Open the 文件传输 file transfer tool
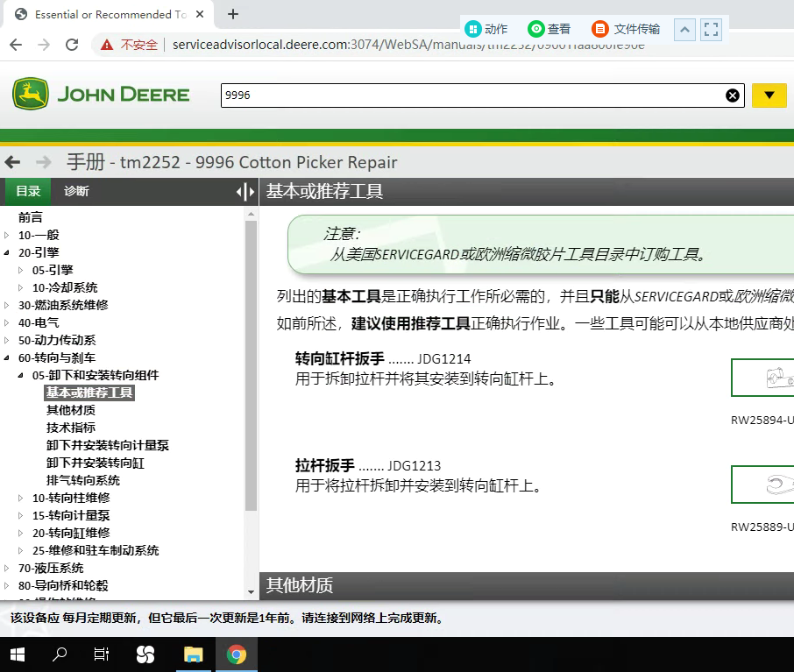Screen dimensions: 794x672 click(626, 29)
